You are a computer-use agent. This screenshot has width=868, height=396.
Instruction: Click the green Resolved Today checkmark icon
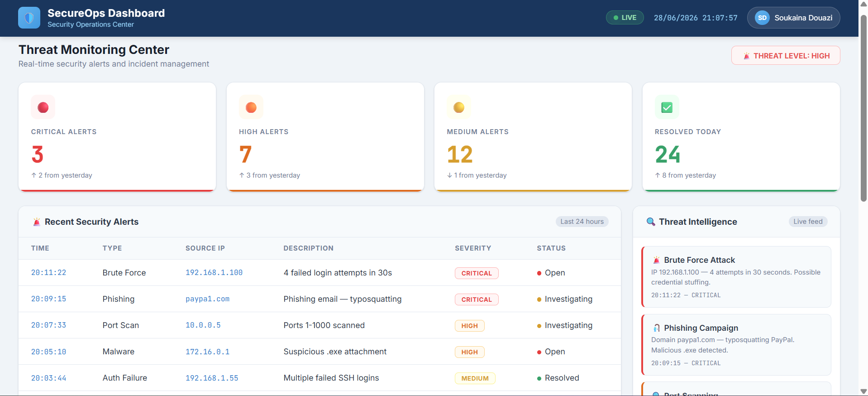click(667, 107)
